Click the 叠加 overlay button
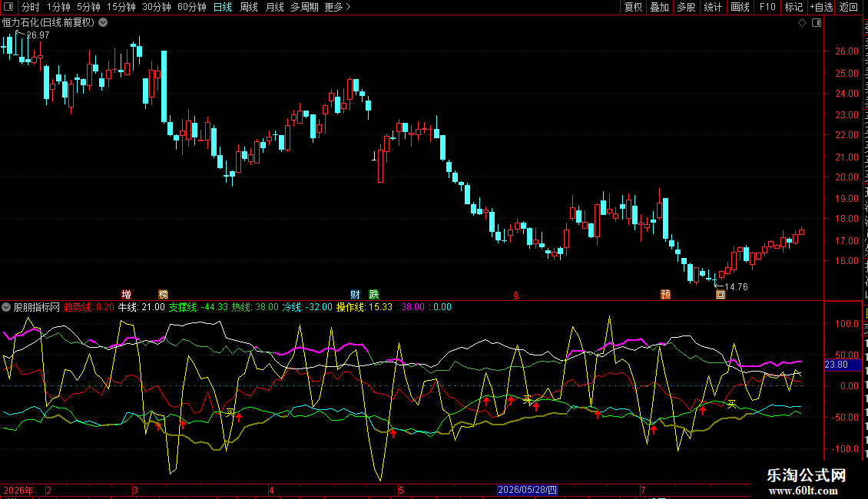868x499 pixels. click(x=659, y=7)
